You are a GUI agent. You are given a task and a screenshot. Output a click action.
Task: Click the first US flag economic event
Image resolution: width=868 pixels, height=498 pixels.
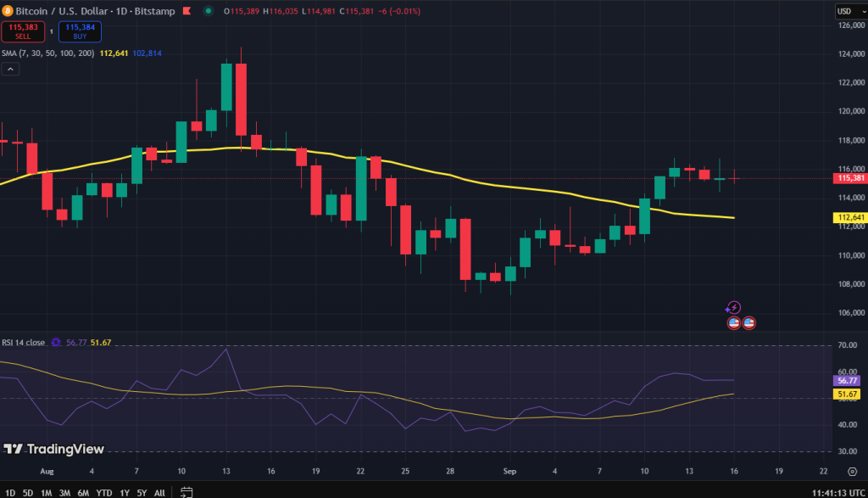(733, 323)
